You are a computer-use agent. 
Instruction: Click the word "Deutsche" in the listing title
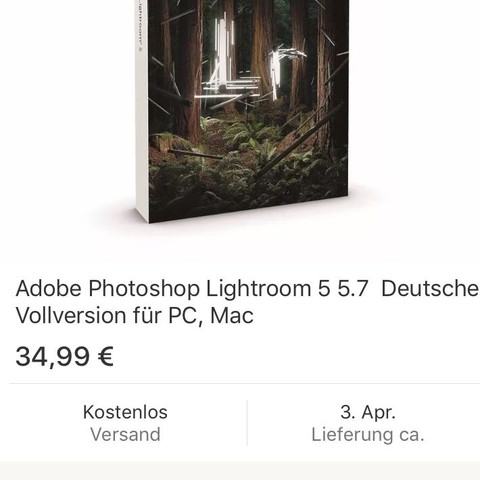[x=430, y=289]
